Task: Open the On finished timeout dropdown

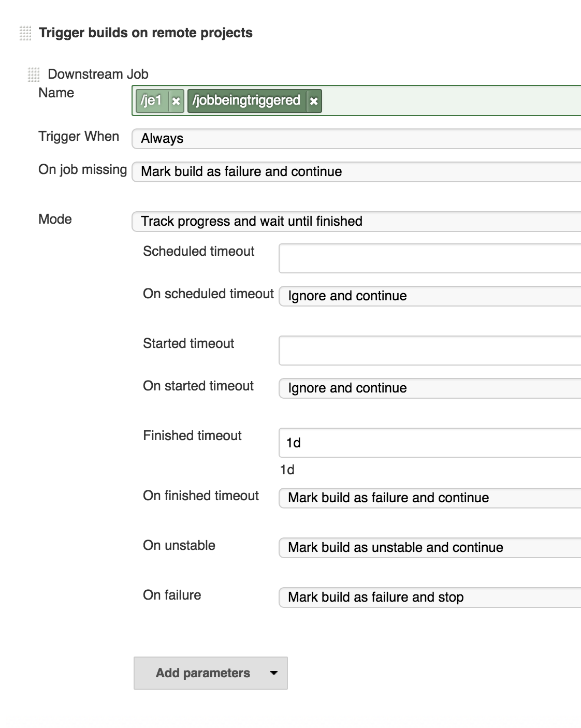Action: coord(430,498)
